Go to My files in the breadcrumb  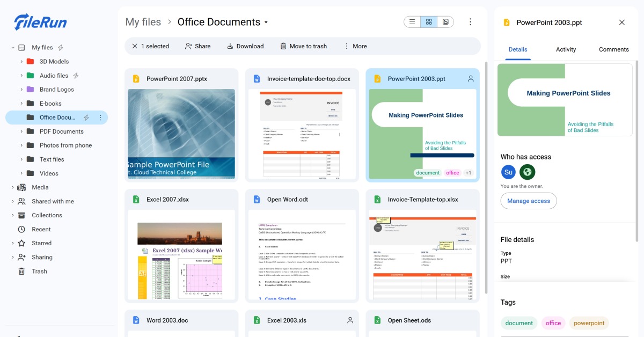(x=143, y=22)
